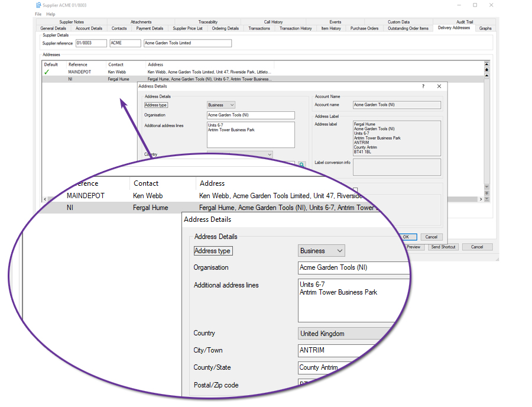Open the Account Details tab

[x=89, y=28]
